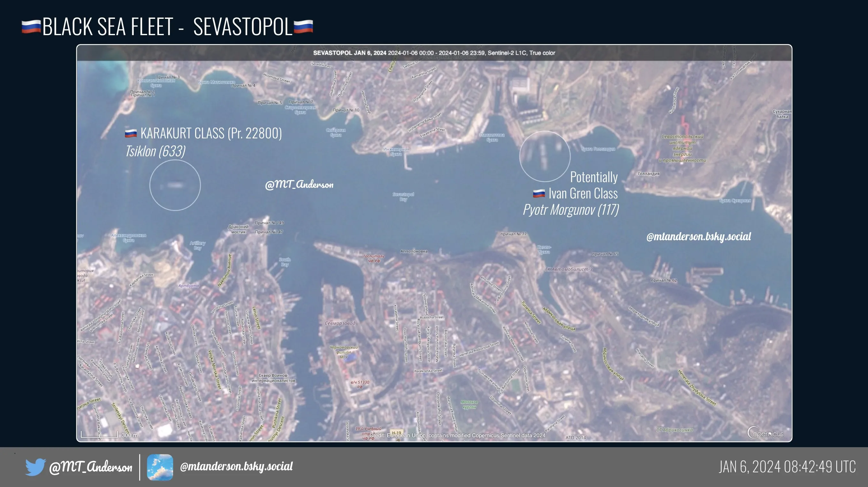The width and height of the screenshot is (868, 487).
Task: Click the Copernicus Sentinel credit text
Action: 457,436
